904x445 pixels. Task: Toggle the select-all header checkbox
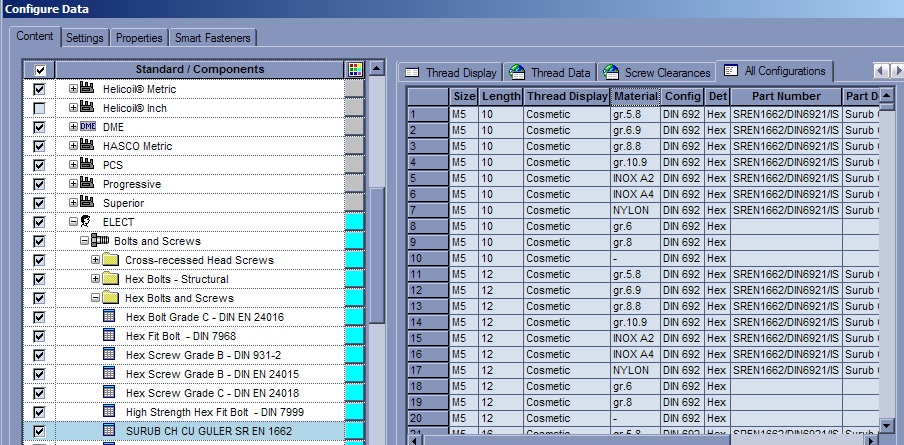40,70
